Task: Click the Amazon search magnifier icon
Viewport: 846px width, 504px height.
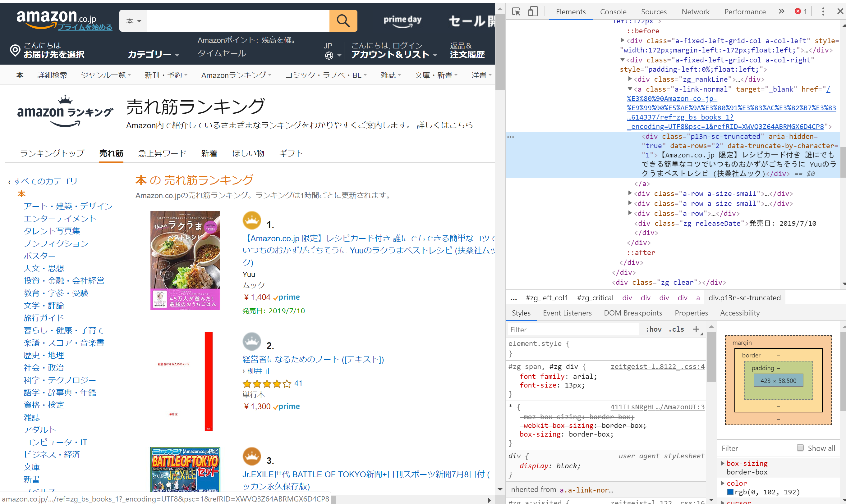Action: click(x=343, y=20)
